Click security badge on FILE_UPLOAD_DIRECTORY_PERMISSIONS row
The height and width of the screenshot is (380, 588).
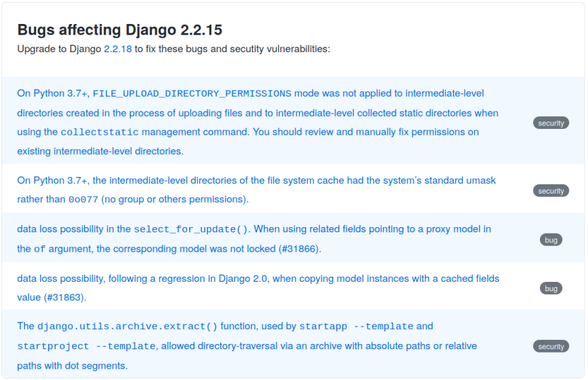coord(551,123)
